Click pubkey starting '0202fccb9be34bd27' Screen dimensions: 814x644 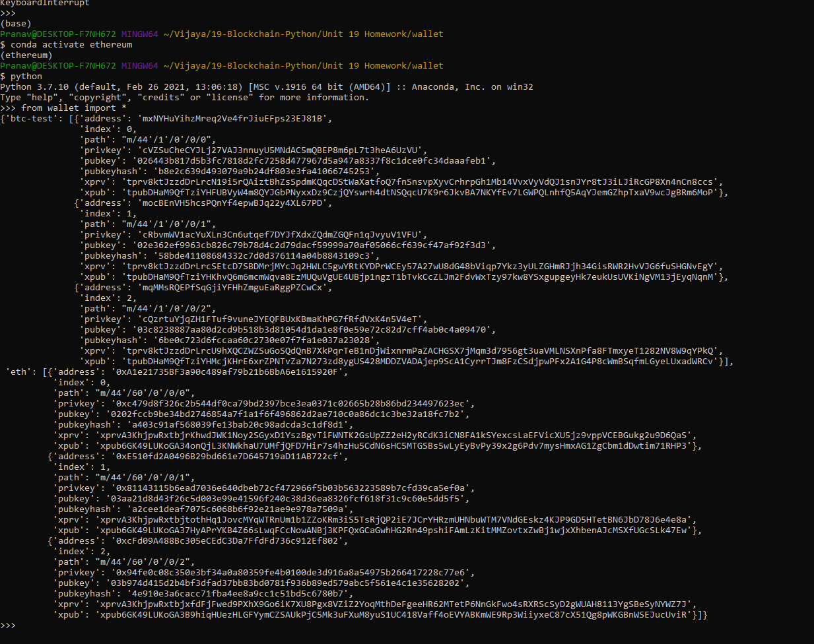coord(285,414)
